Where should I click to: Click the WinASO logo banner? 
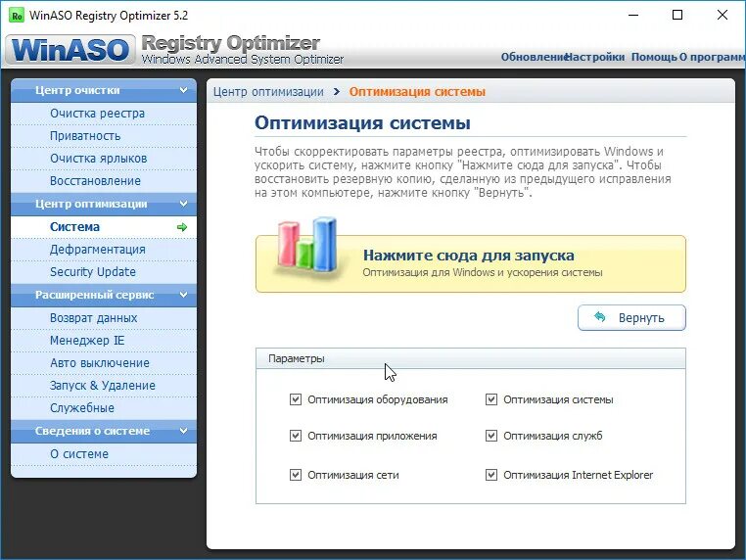coord(70,50)
